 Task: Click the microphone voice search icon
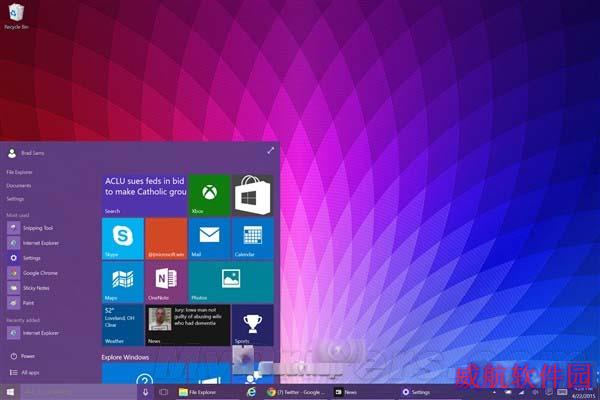145,392
